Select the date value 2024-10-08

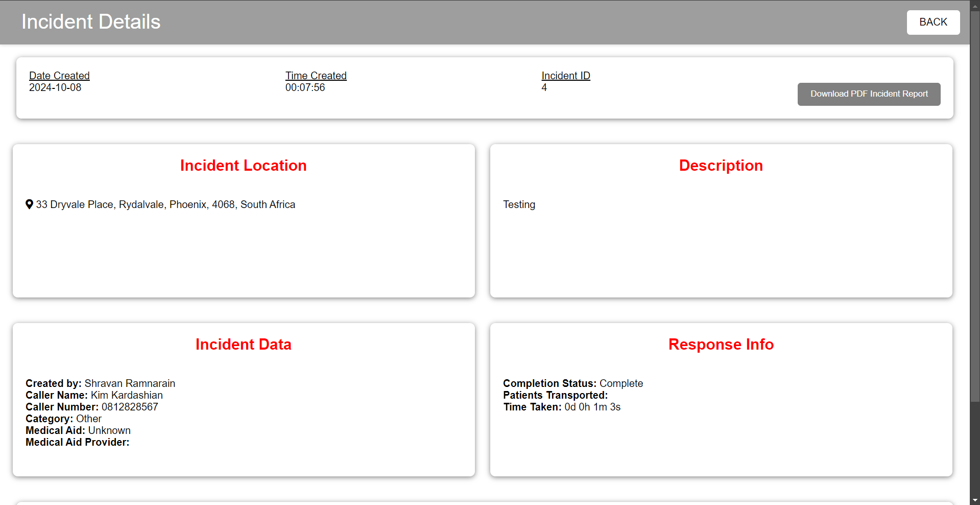click(x=55, y=87)
